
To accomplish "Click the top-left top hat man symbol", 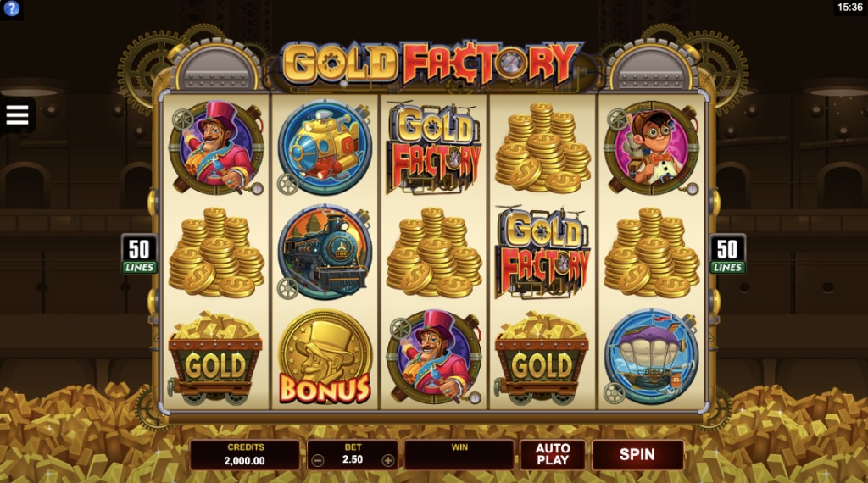I will pyautogui.click(x=216, y=147).
